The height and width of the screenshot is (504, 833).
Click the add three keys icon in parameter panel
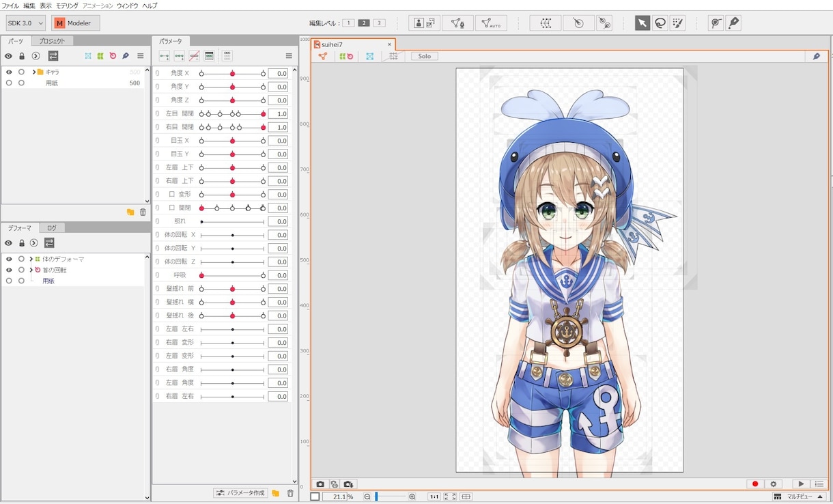click(x=180, y=56)
